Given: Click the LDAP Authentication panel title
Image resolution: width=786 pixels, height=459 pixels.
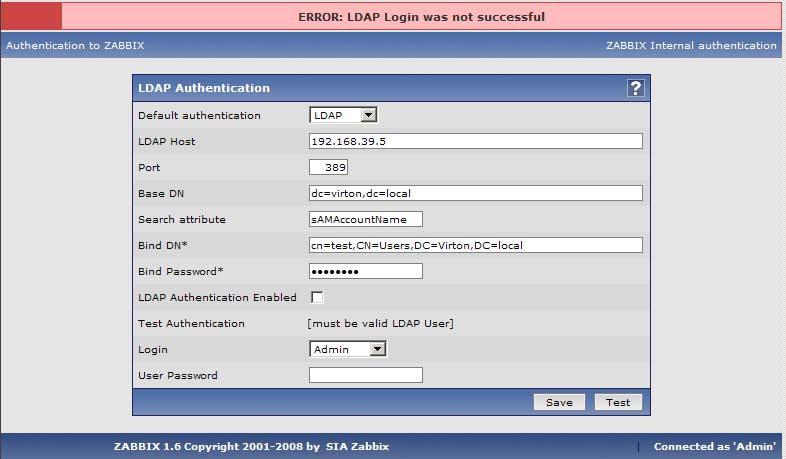Looking at the screenshot, I should point(204,88).
